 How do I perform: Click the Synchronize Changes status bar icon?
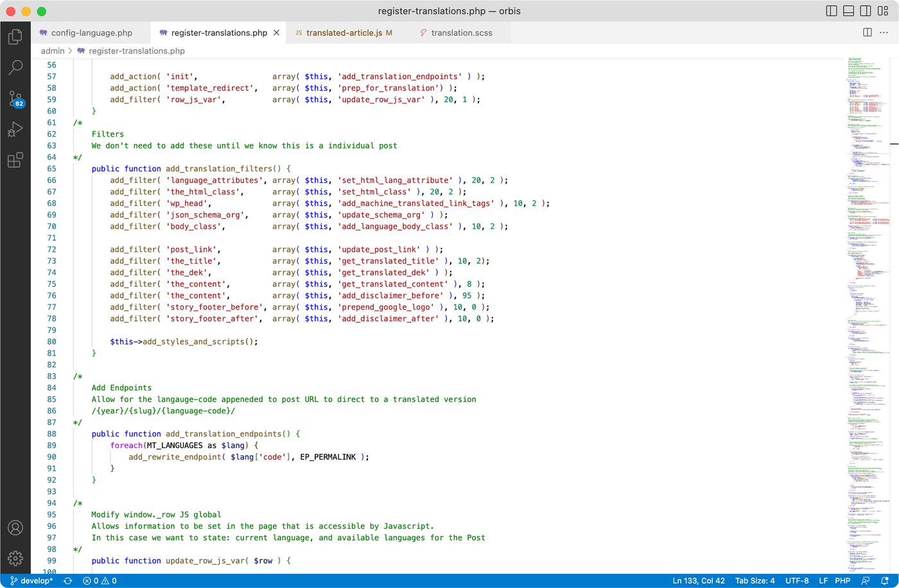pyautogui.click(x=67, y=581)
